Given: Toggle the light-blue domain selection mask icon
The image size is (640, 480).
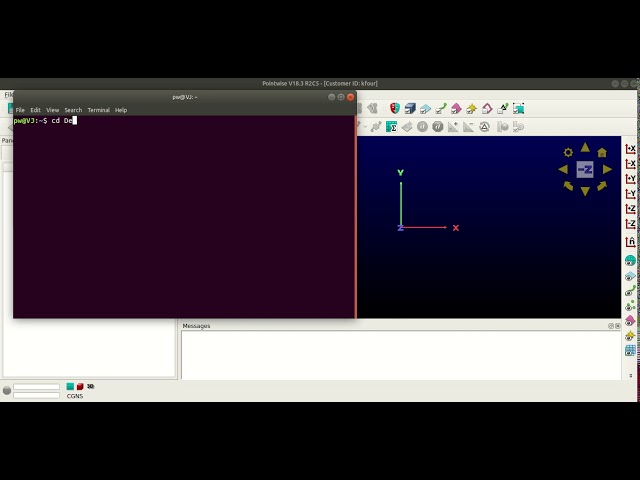Looking at the screenshot, I should click(x=425, y=109).
